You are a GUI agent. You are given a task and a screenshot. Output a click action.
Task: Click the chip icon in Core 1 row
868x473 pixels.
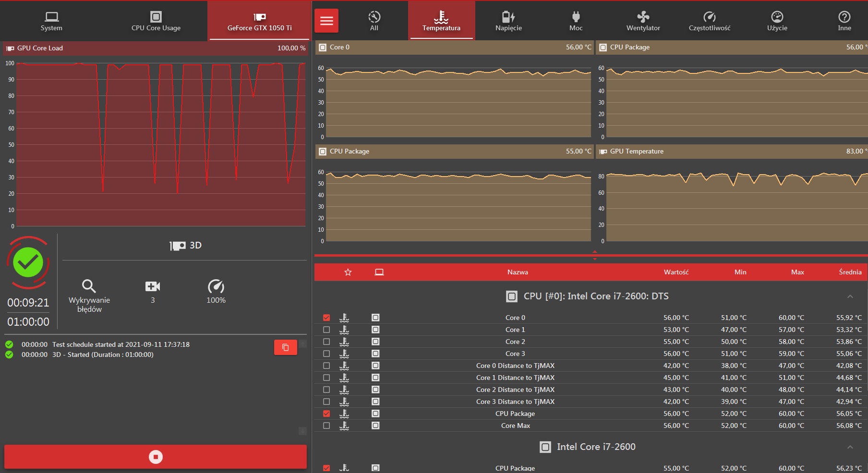375,330
